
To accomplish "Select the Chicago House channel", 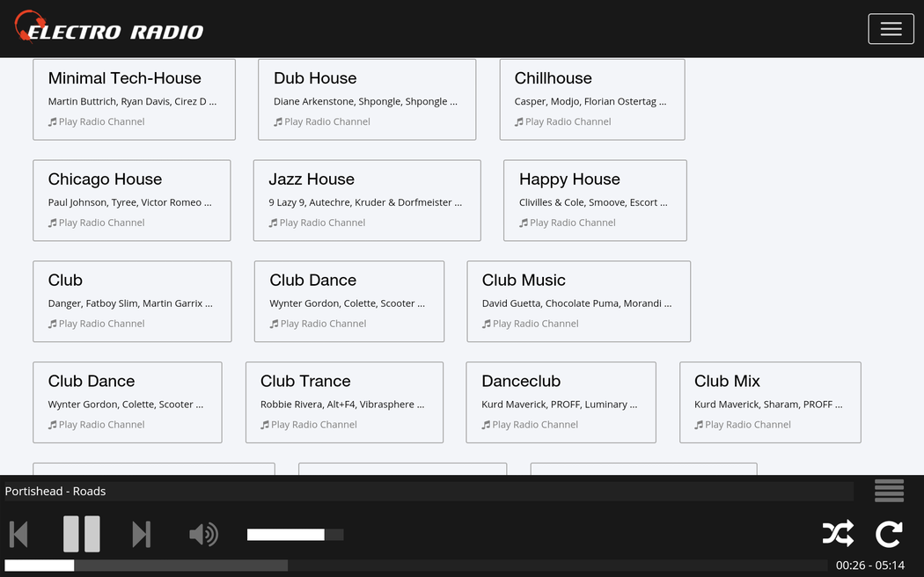I will point(131,200).
